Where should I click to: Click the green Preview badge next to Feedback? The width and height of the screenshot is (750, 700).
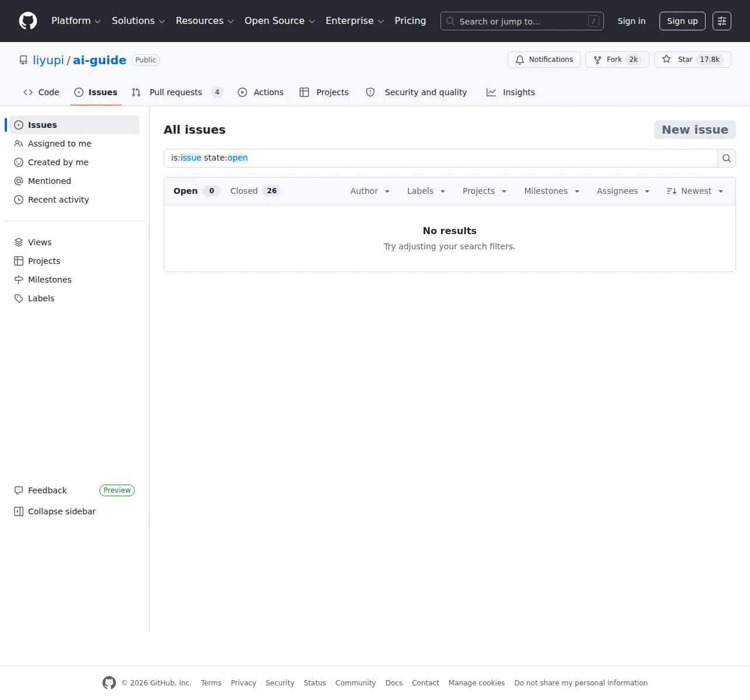(117, 490)
